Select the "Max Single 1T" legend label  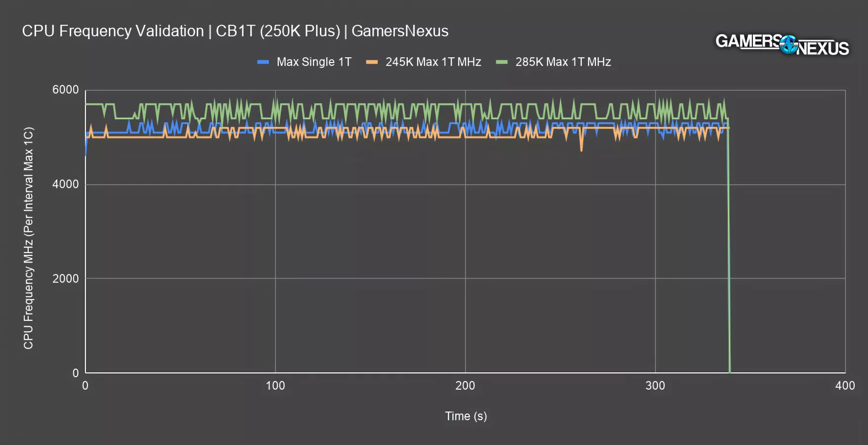coord(314,62)
